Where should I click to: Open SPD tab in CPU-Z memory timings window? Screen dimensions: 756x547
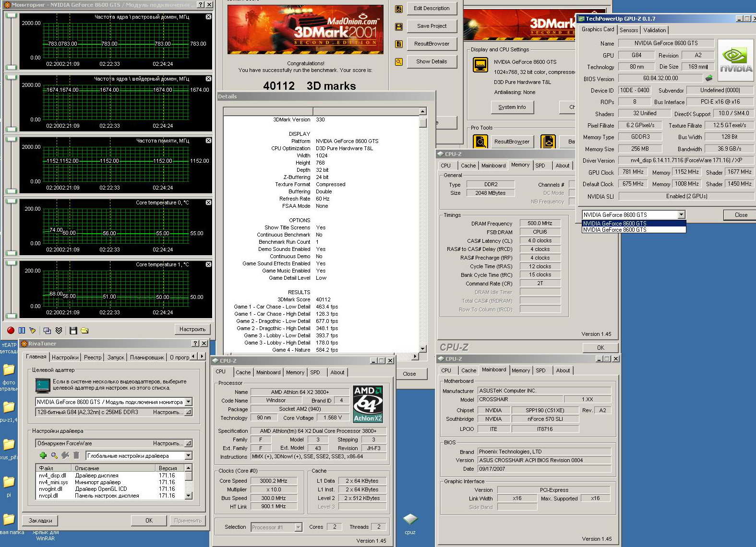(540, 166)
